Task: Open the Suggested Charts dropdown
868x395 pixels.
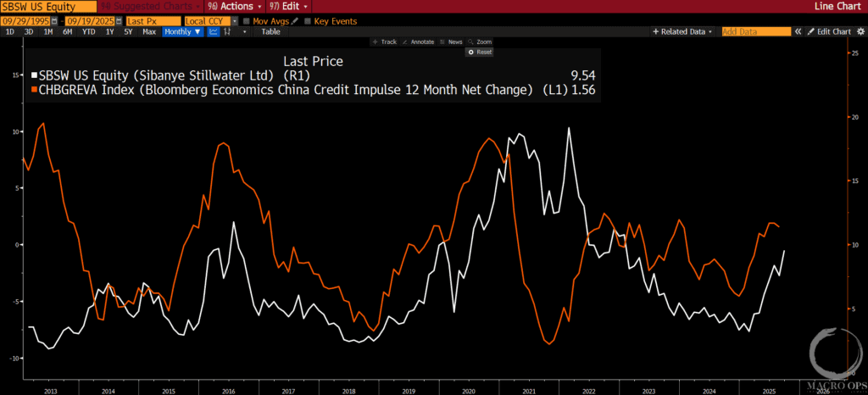Action: pos(150,6)
